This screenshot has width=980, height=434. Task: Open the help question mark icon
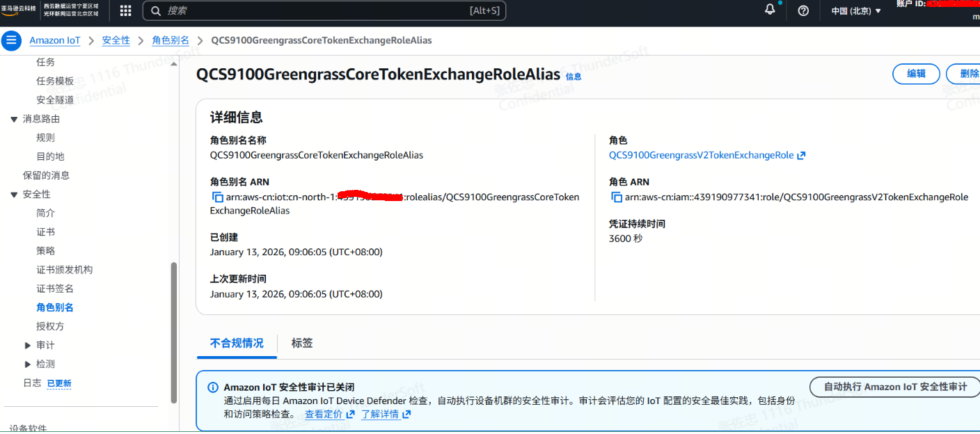tap(803, 10)
